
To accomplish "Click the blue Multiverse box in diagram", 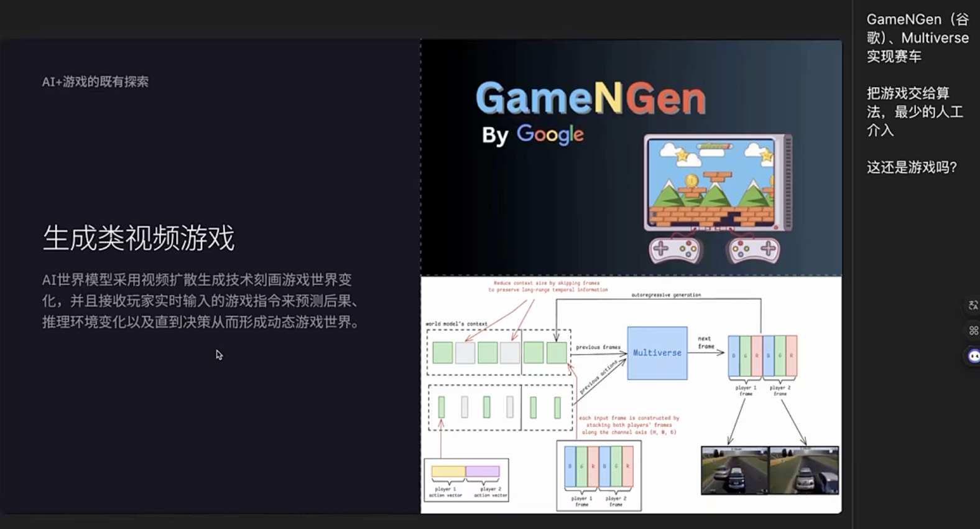I will point(657,353).
